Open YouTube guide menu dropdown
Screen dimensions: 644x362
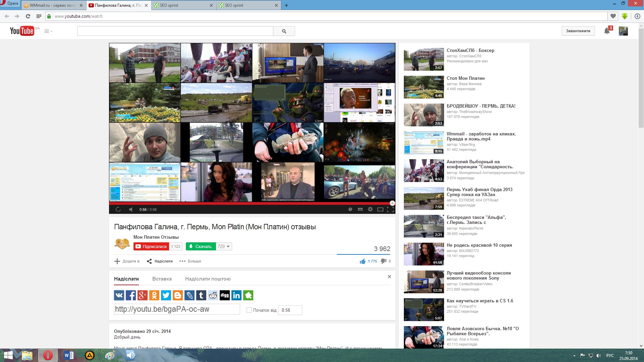(48, 31)
